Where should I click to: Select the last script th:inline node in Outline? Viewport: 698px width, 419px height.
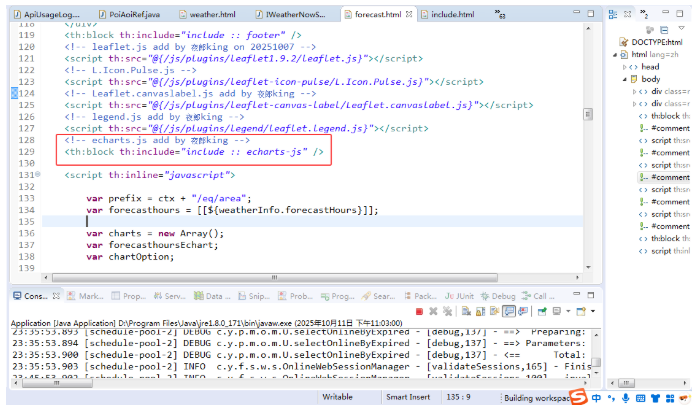664,251
